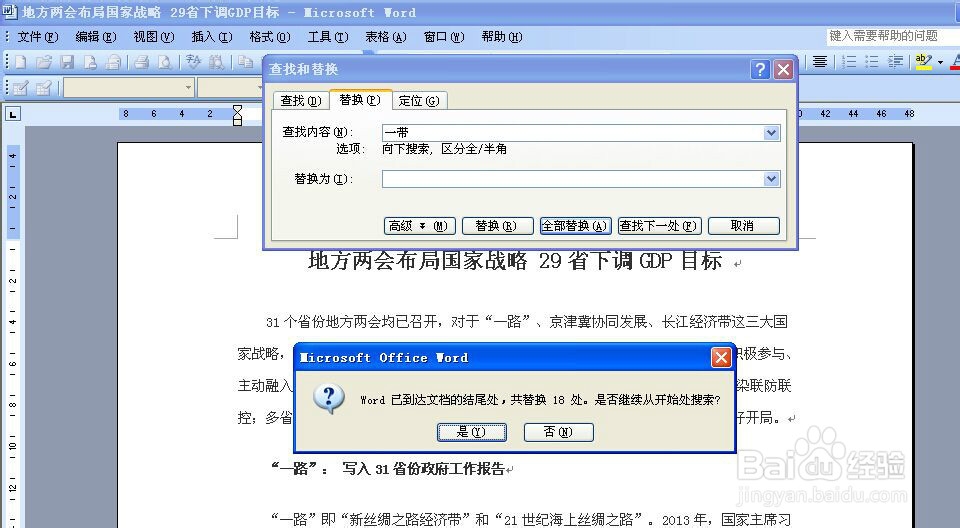Open the 窗口(W) Window menu
Image resolution: width=960 pixels, height=528 pixels.
[444, 37]
